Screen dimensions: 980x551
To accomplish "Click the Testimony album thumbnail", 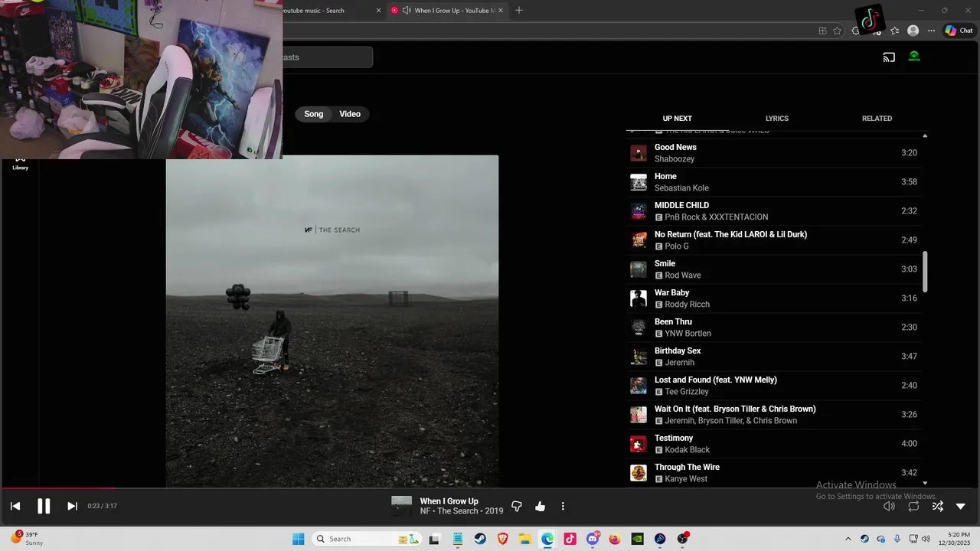I will pyautogui.click(x=639, y=444).
